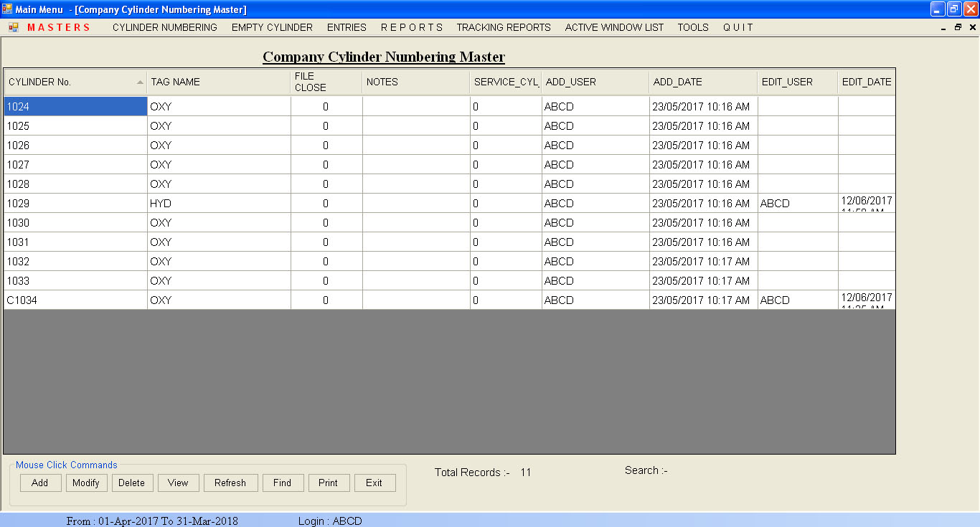The width and height of the screenshot is (980, 527).
Task: Click the Add button
Action: pyautogui.click(x=40, y=483)
